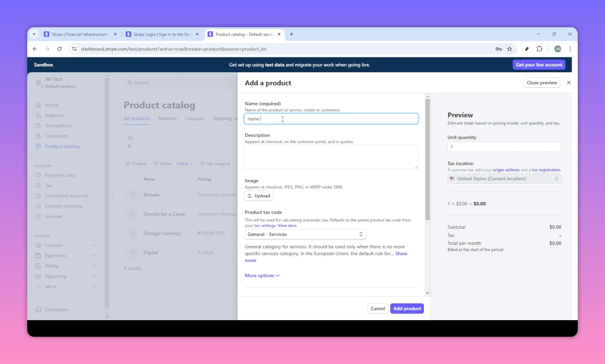The image size is (605, 364).
Task: Bookmark the page with the star icon
Action: (x=510, y=49)
